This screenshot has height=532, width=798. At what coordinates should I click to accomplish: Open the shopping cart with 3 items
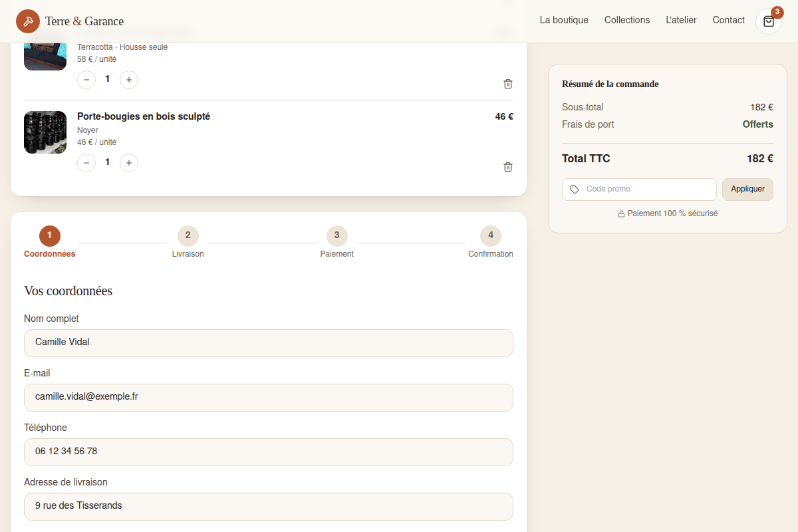(x=769, y=21)
